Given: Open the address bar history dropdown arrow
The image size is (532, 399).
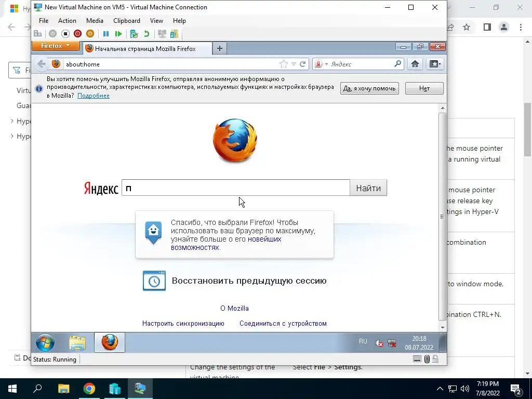Looking at the screenshot, I should 294,64.
